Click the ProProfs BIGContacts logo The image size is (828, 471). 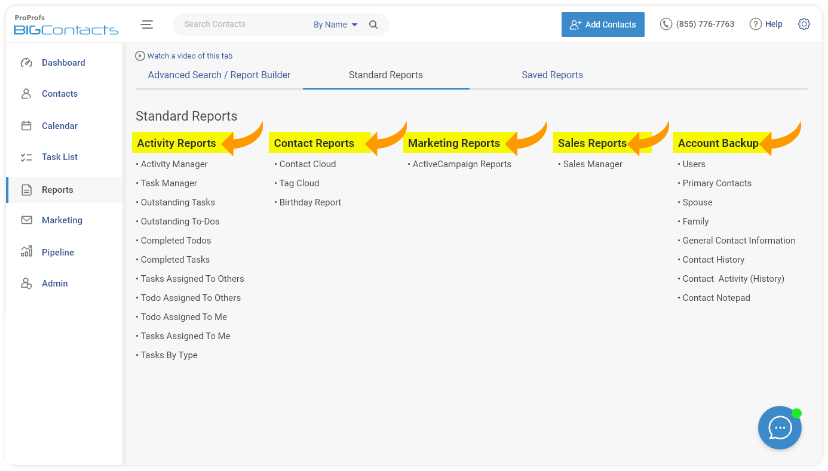66,25
